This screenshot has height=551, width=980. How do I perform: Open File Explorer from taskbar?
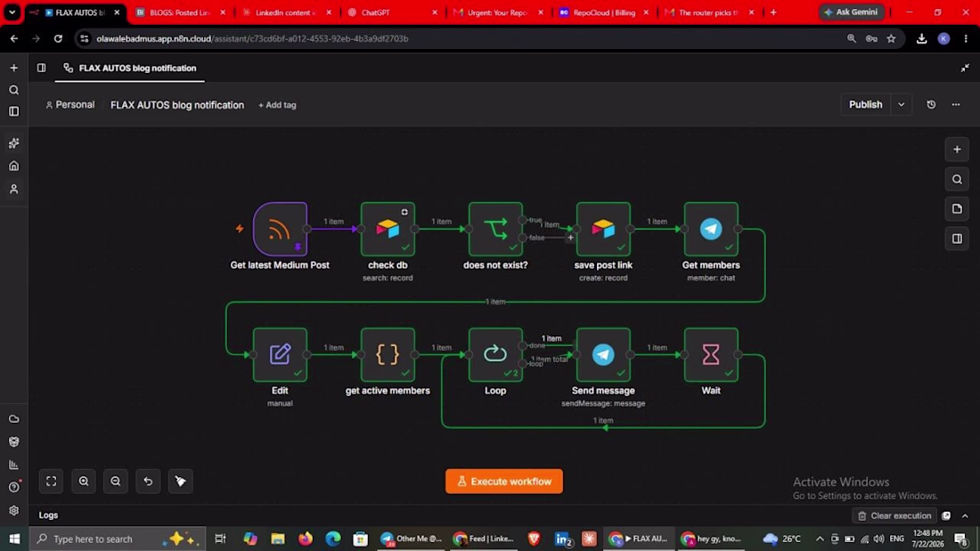pos(277,539)
